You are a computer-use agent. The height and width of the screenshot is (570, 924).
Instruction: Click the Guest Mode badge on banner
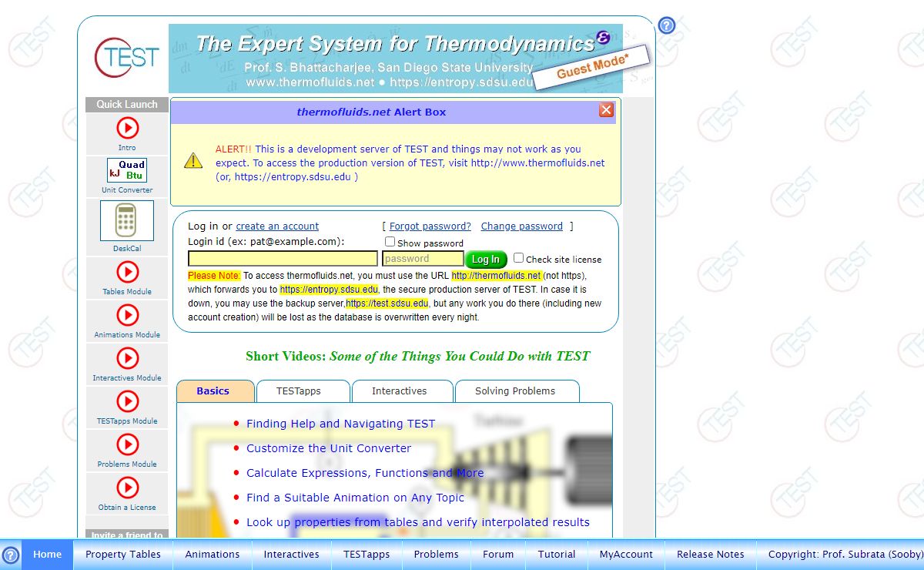pos(592,67)
